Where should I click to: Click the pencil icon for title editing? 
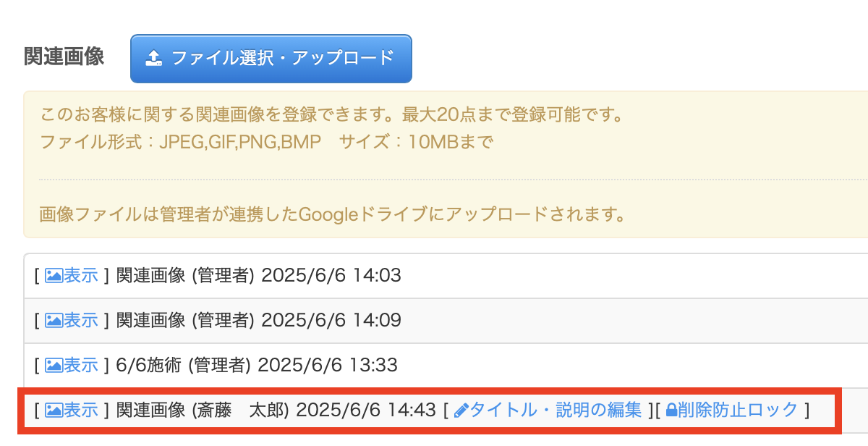point(461,411)
